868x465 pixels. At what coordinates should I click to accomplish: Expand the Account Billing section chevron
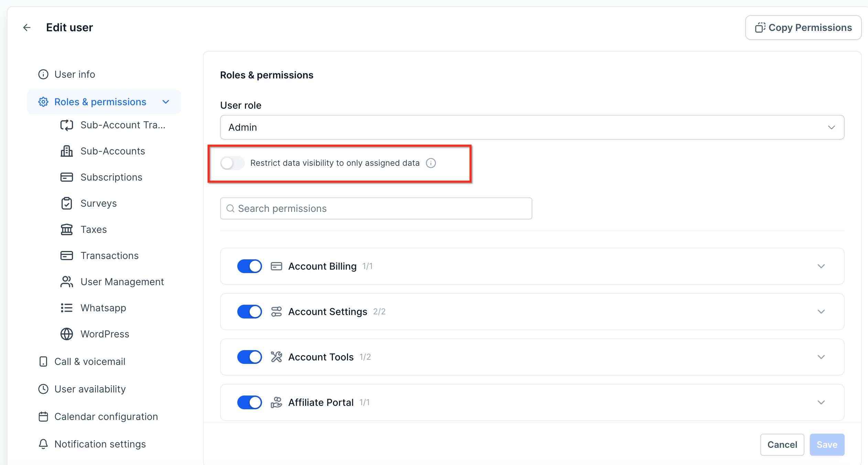821,266
